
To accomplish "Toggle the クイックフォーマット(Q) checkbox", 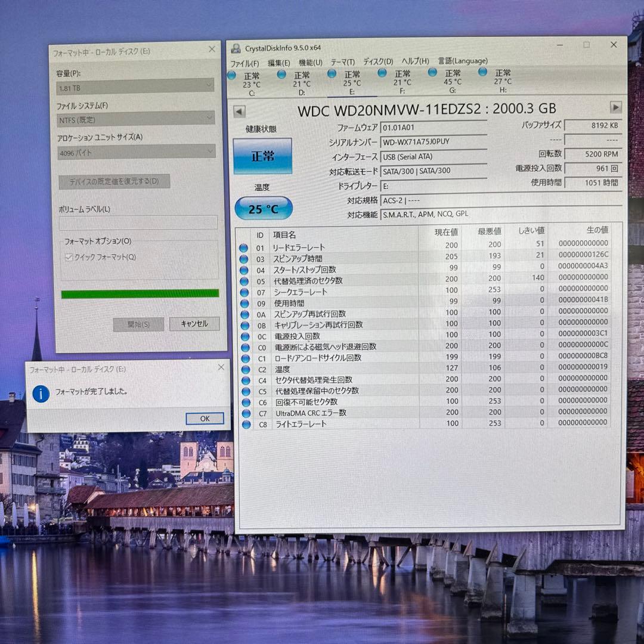I will [x=69, y=258].
